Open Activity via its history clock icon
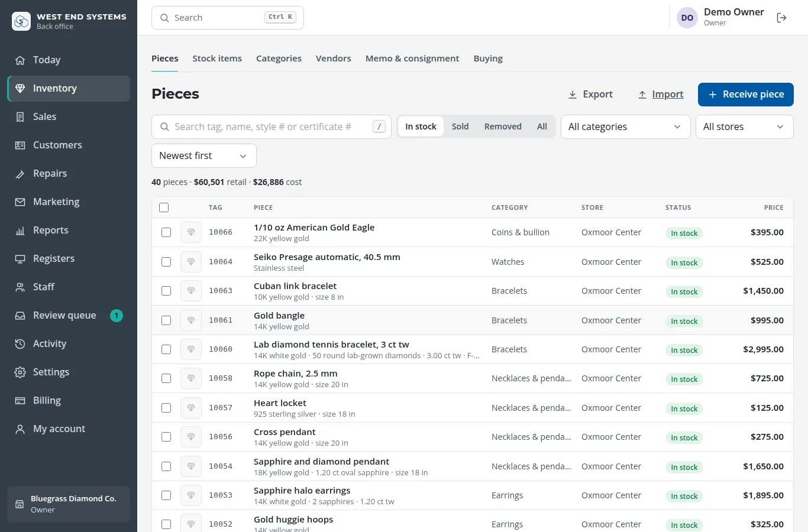The image size is (808, 532). pyautogui.click(x=20, y=344)
